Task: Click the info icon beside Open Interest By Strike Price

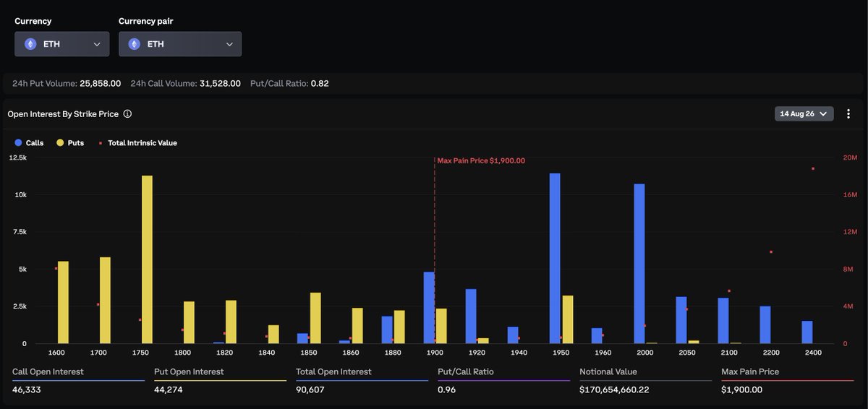Action: [x=127, y=114]
